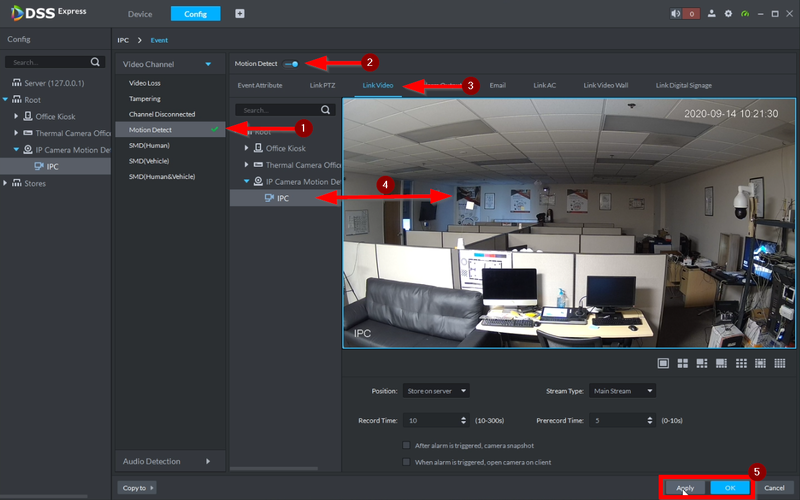800x500 pixels.
Task: Check 'After alarm is triggered, camera snapshot'
Action: 406,444
